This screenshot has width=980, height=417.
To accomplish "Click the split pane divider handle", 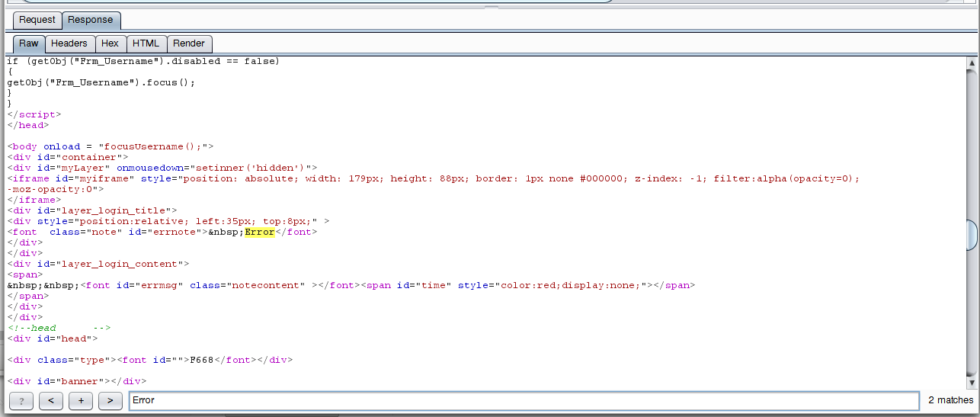I will tap(490, 6).
